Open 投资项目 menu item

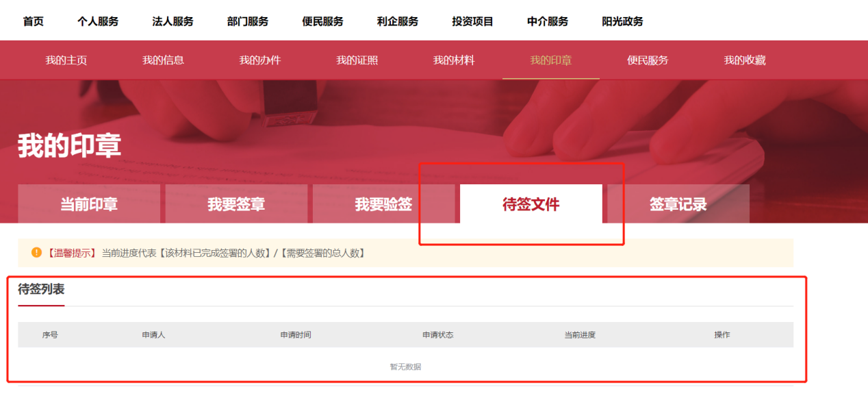coord(472,21)
